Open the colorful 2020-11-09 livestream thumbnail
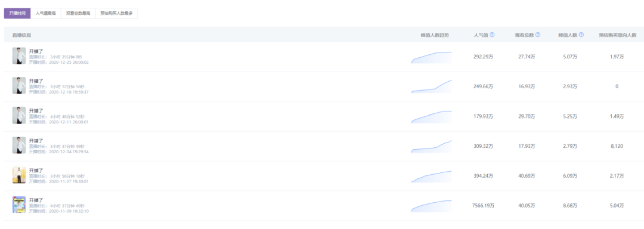Image resolution: width=644 pixels, height=229 pixels. point(19,205)
